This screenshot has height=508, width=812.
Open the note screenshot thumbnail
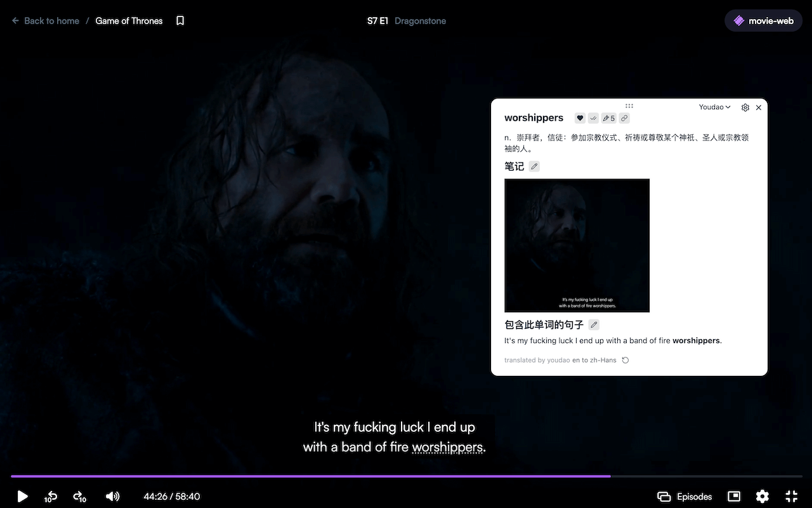point(577,245)
